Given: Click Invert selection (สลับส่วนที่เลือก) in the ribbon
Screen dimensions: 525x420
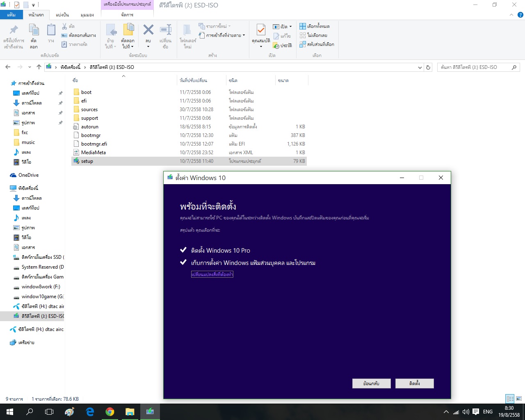Looking at the screenshot, I should [317, 44].
